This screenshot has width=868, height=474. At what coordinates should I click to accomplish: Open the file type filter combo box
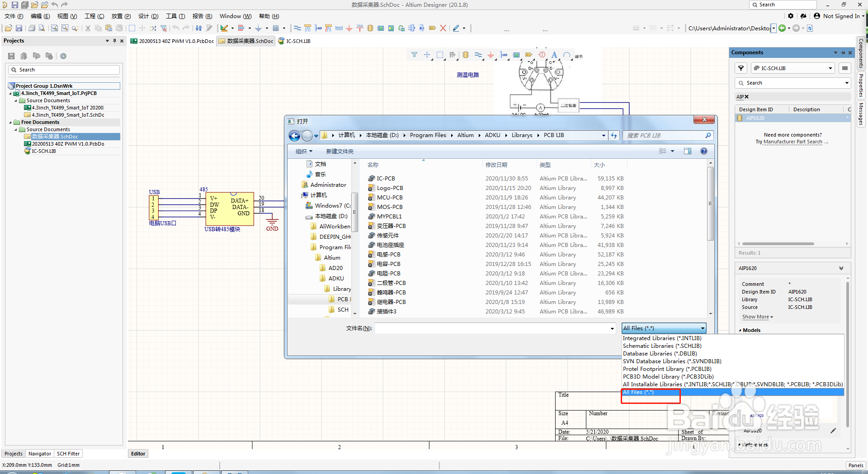coord(664,328)
